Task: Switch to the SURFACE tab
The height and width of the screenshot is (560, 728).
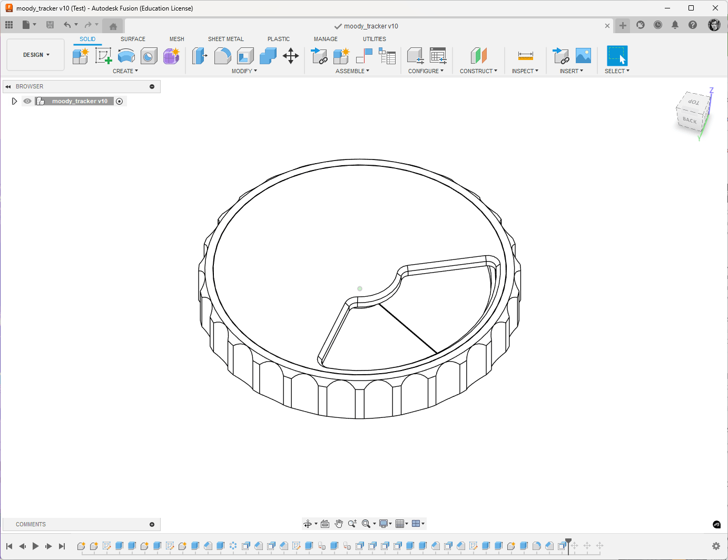Action: (133, 39)
